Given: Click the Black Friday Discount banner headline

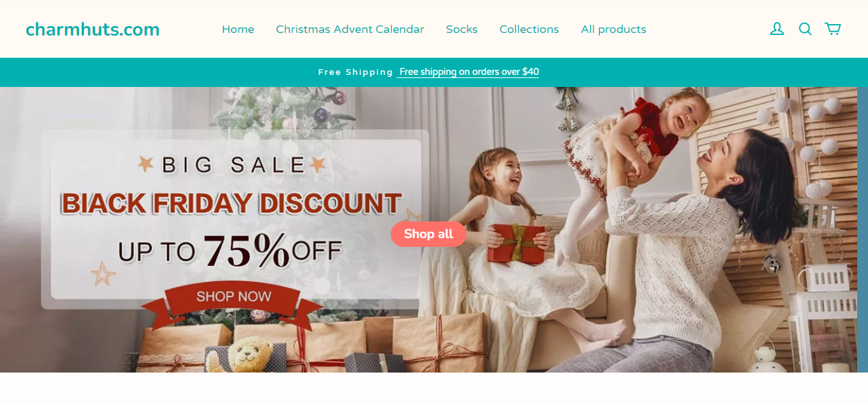Looking at the screenshot, I should tap(231, 203).
